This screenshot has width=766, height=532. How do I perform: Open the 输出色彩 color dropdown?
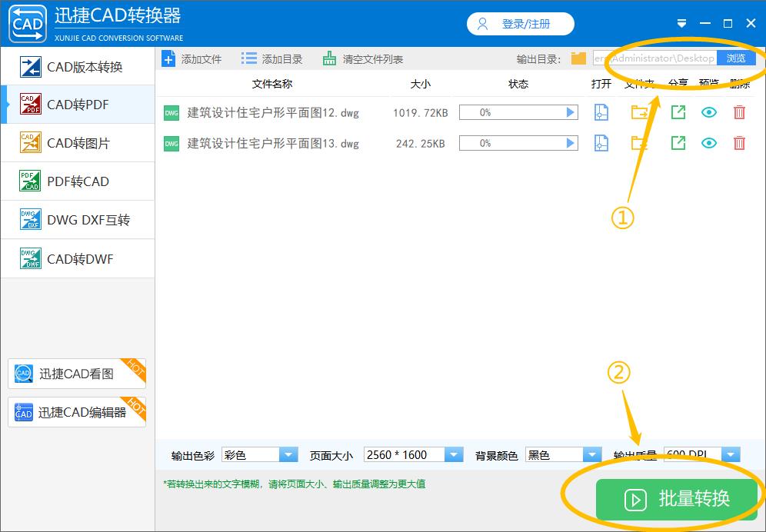tap(288, 454)
